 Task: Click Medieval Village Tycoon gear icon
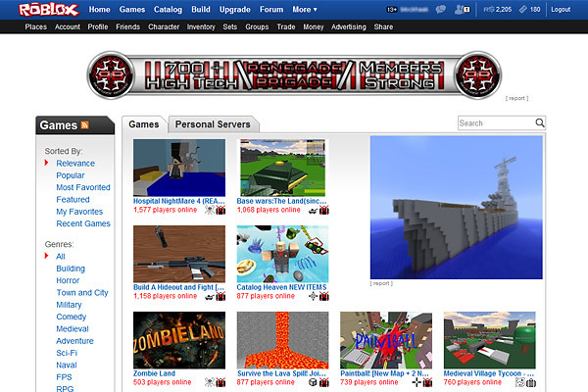click(530, 382)
